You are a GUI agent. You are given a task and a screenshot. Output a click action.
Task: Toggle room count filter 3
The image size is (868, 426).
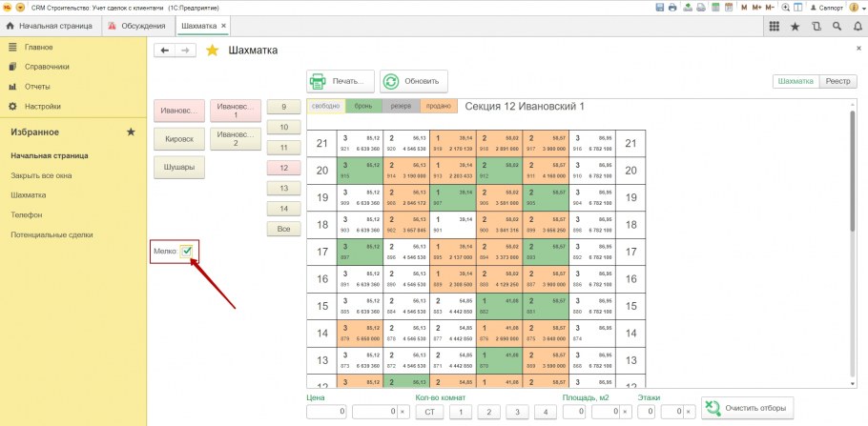(518, 412)
